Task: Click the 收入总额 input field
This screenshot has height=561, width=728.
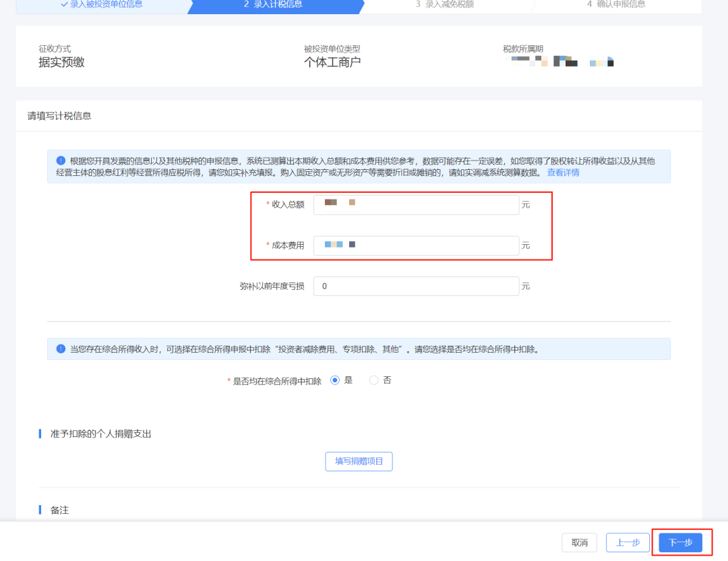Action: point(416,205)
